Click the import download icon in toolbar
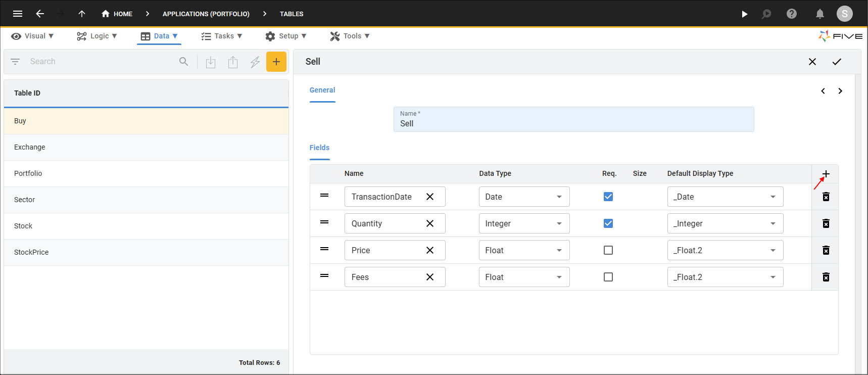This screenshot has height=375, width=868. (211, 62)
